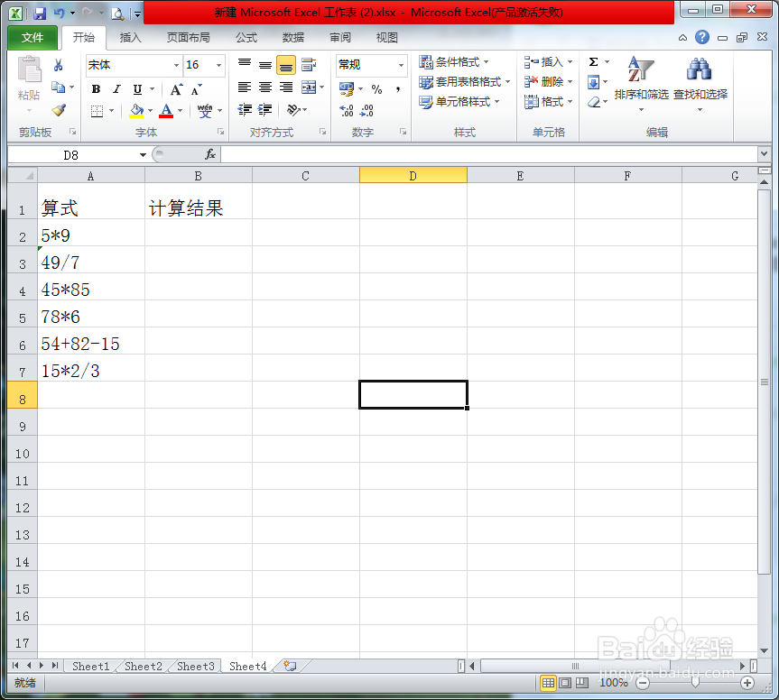Toggle Italic formatting
The image size is (779, 700).
116,89
